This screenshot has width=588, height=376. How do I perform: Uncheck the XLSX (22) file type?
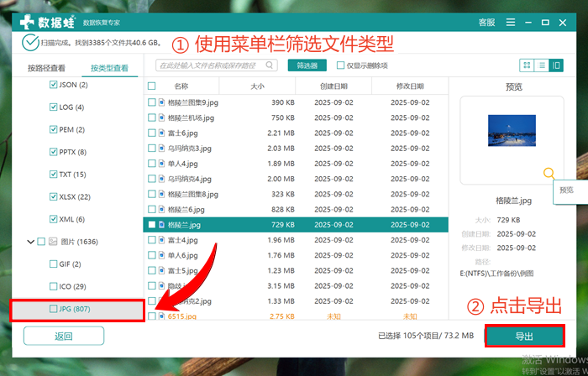coord(53,197)
